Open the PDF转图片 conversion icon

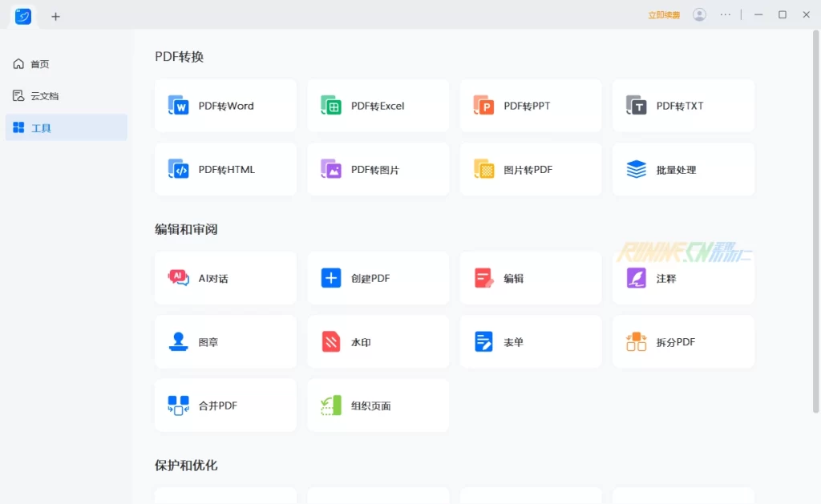tap(331, 169)
